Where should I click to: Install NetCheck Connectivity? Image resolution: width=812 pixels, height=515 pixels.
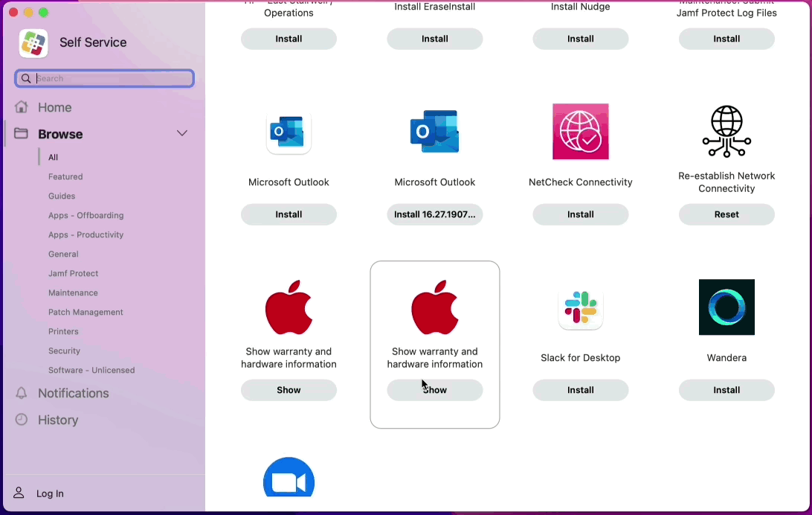point(581,214)
